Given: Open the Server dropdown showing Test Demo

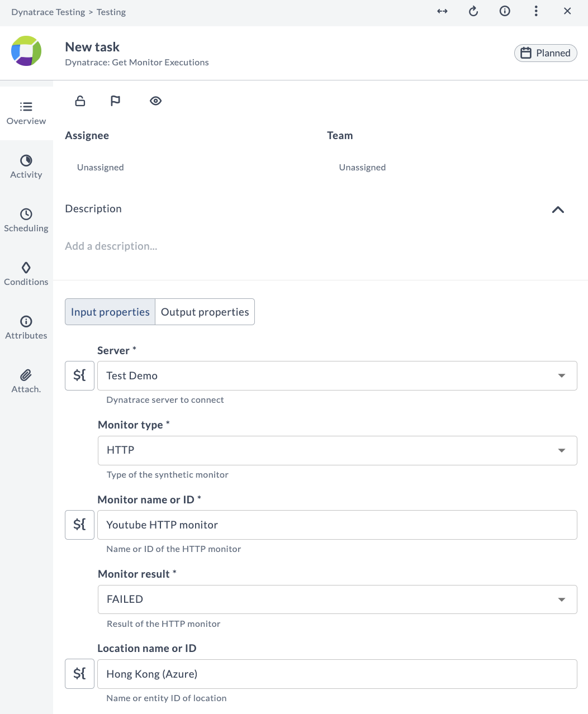Looking at the screenshot, I should pos(338,375).
